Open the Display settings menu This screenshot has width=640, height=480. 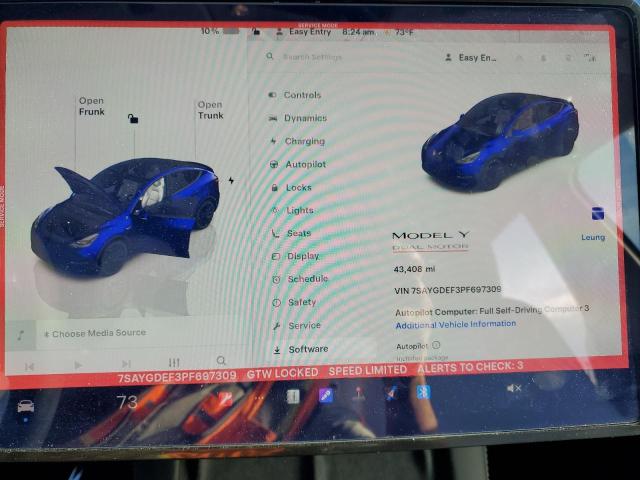[x=295, y=256]
